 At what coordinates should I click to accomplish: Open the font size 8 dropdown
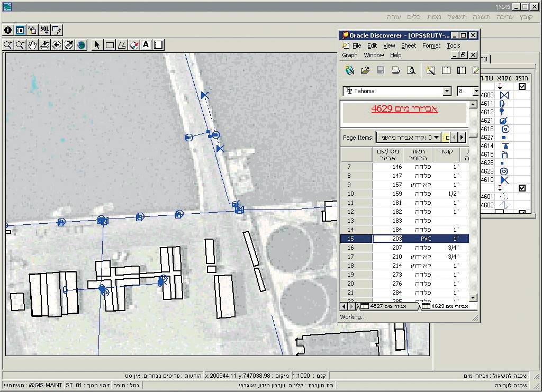pos(476,91)
